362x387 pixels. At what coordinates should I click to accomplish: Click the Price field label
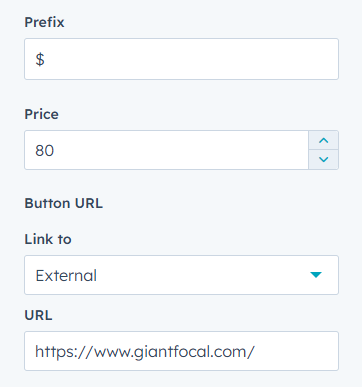click(x=42, y=114)
